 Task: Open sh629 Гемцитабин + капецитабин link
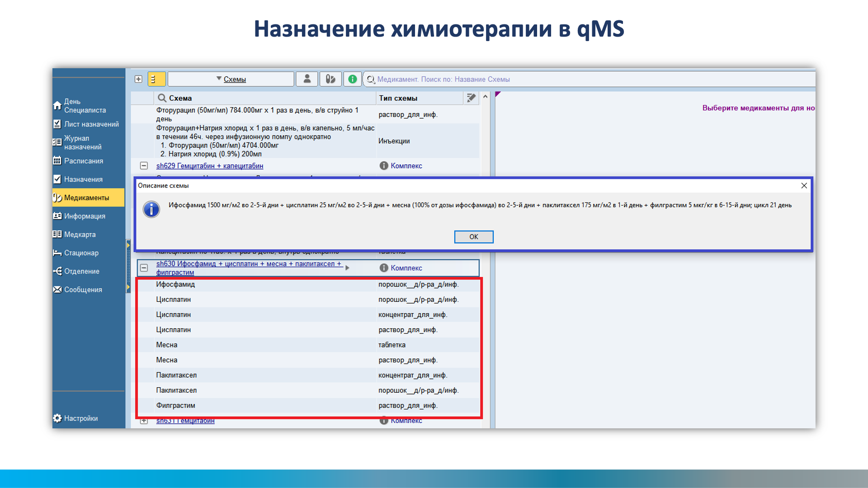click(x=210, y=166)
